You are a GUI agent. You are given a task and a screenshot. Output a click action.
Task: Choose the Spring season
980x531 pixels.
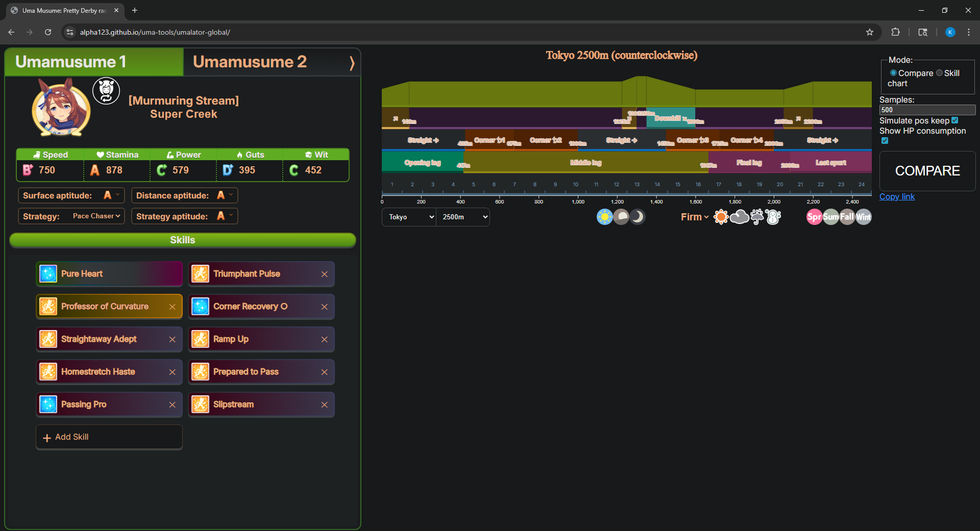[814, 217]
